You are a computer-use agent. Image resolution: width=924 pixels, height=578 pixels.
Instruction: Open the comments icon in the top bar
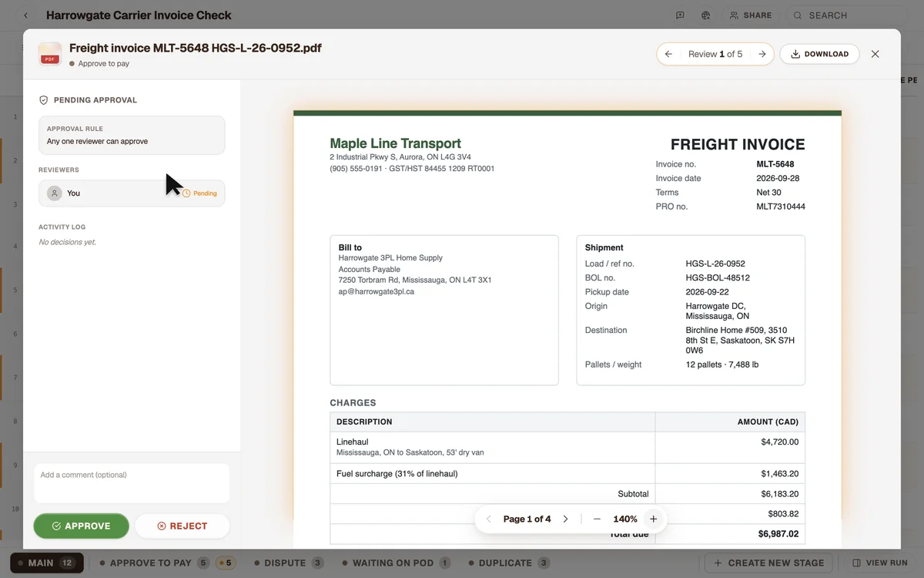click(680, 15)
